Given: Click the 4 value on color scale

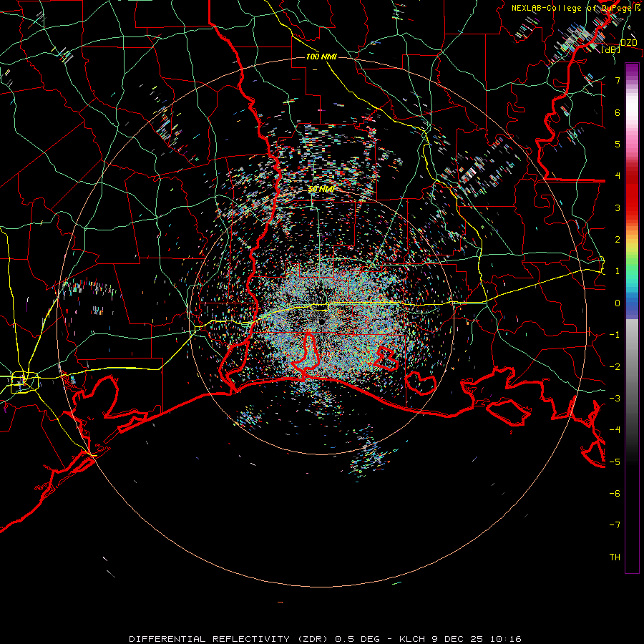Looking at the screenshot, I should click(618, 176).
